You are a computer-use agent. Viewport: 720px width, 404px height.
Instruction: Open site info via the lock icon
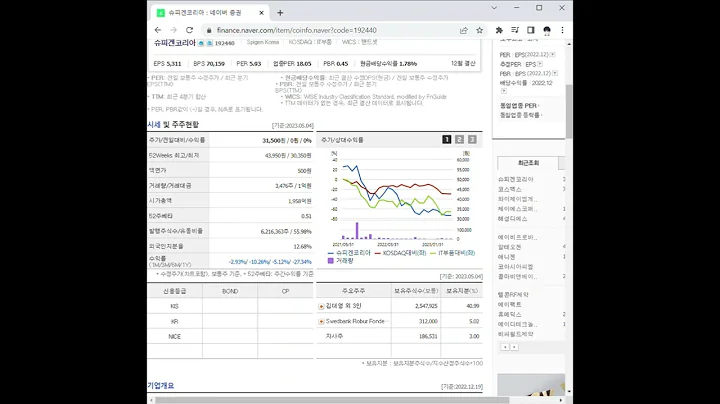(209, 30)
